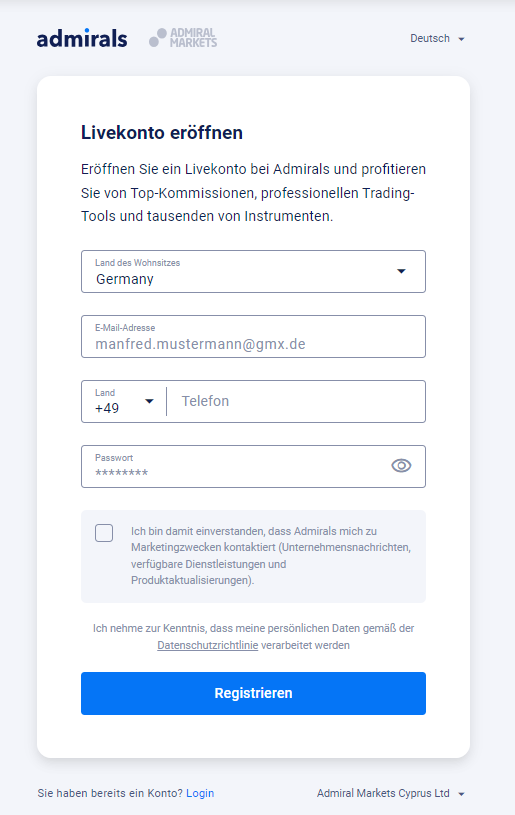Focus the Passwort input field

253,466
